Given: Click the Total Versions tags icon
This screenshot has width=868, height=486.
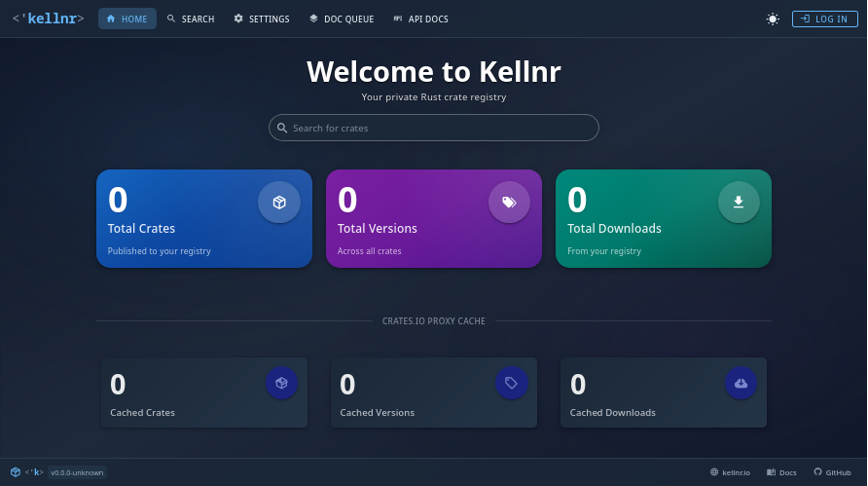Looking at the screenshot, I should click(x=509, y=203).
